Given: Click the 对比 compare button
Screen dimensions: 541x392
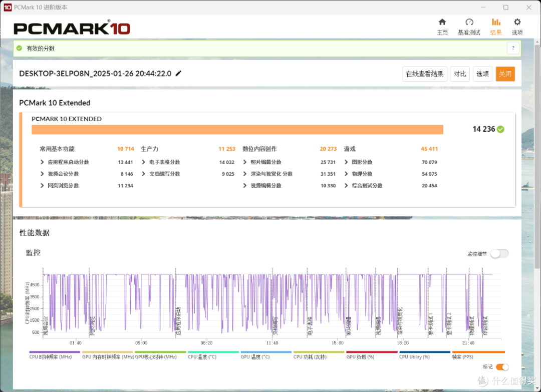Looking at the screenshot, I should (x=459, y=74).
